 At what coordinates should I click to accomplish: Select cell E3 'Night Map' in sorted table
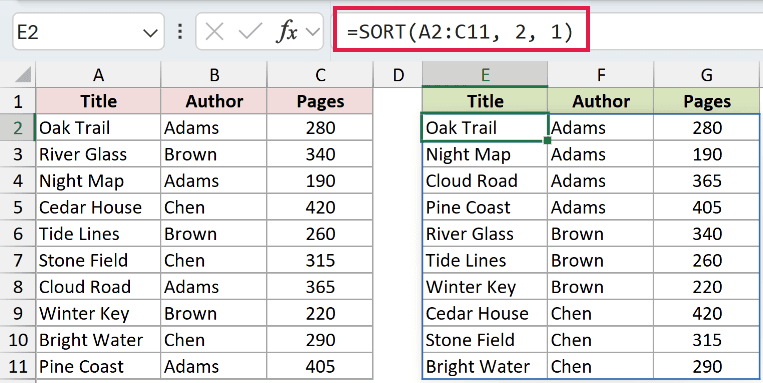coord(485,154)
